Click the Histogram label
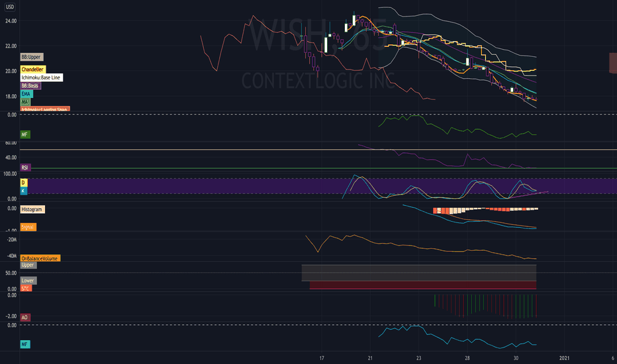Viewport: 617px width, 364px height. click(x=32, y=209)
